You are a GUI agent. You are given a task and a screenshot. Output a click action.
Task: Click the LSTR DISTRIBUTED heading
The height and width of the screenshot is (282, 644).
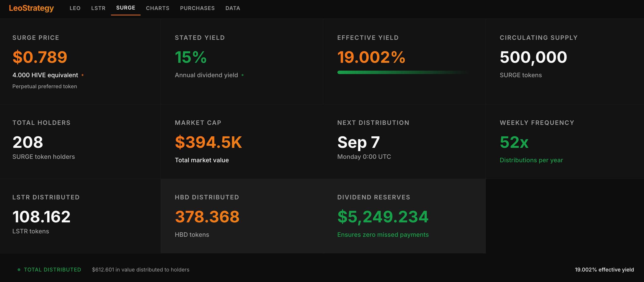[x=46, y=197]
